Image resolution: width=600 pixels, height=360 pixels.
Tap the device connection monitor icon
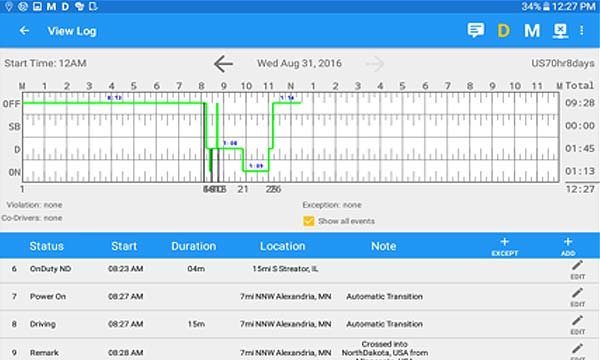560,31
